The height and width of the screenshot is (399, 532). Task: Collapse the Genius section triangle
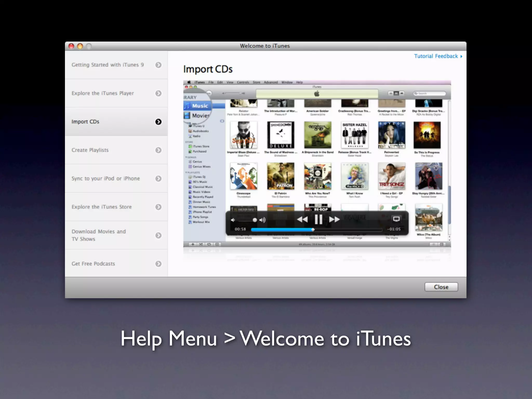pos(186,157)
